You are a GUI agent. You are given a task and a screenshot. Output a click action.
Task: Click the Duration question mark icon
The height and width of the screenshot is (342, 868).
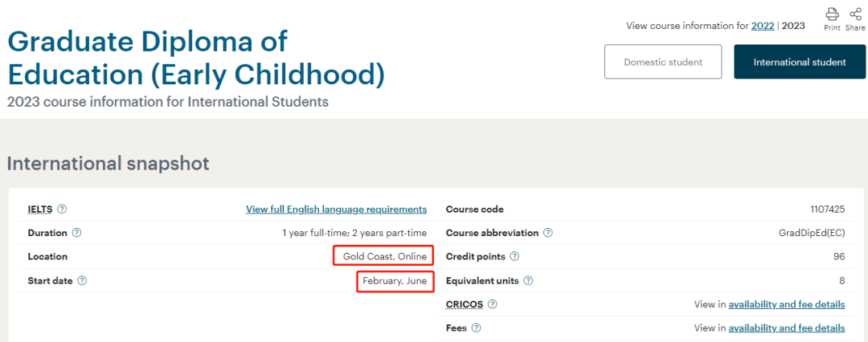point(77,233)
